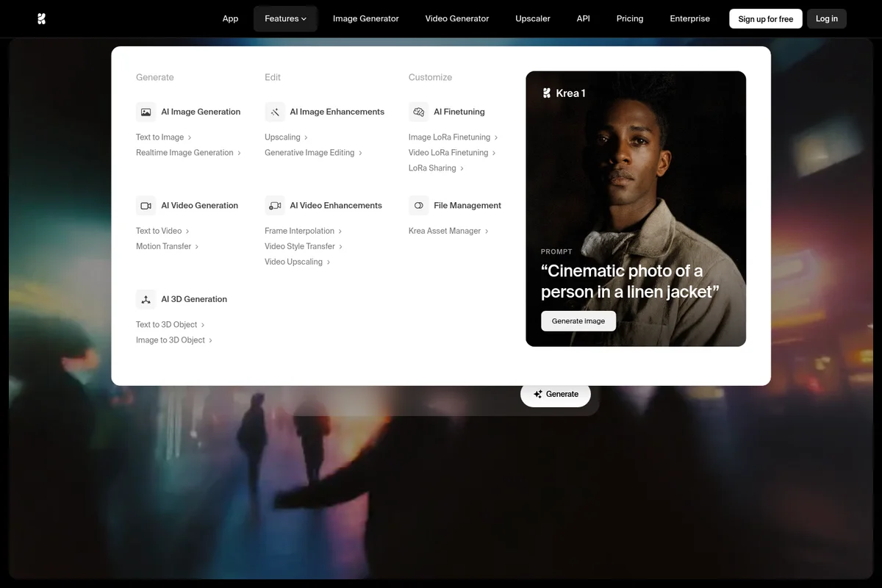This screenshot has height=588, width=882.
Task: Open the Krea Asset Manager link
Action: 444,230
